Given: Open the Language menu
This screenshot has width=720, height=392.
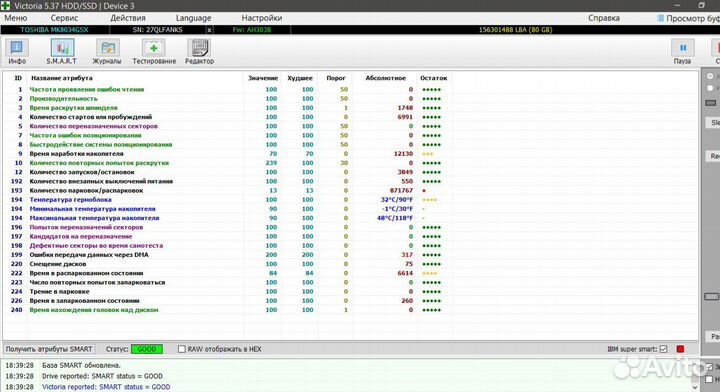Looking at the screenshot, I should (193, 18).
